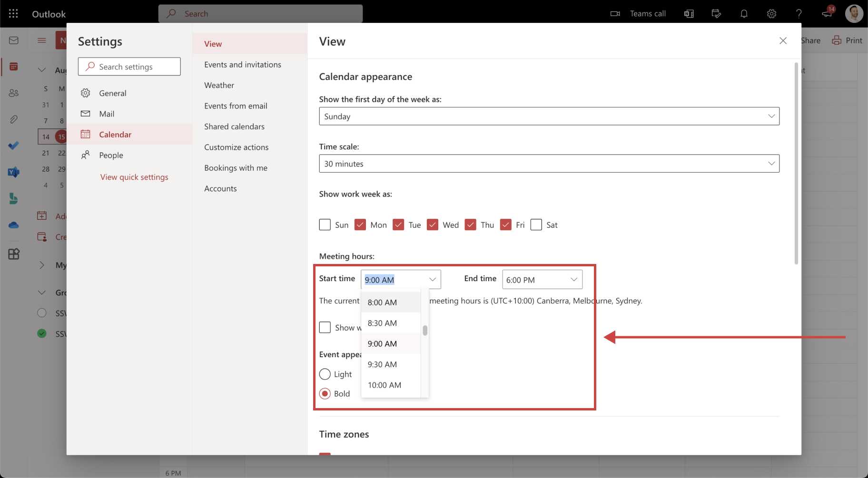Open the Bookings icon in left rail

[x=13, y=198]
